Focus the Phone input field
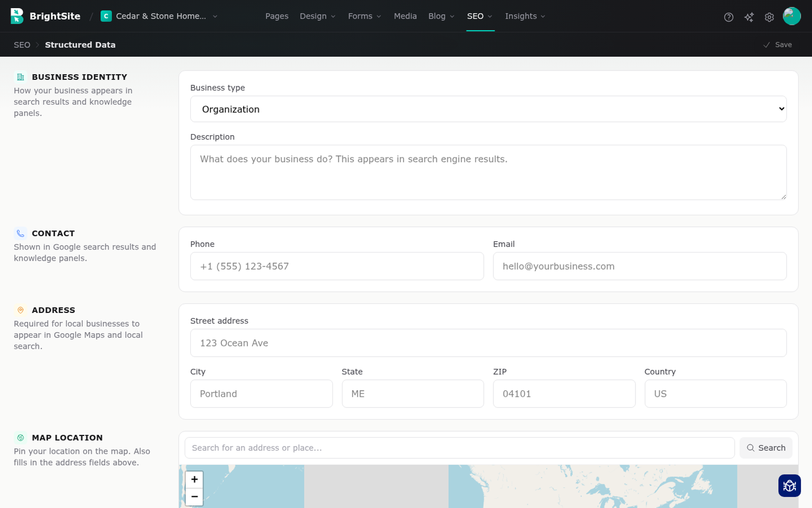This screenshot has height=508, width=812. click(337, 266)
